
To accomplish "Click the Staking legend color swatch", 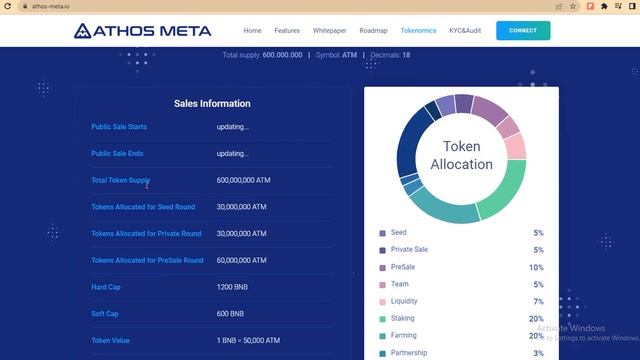I will pyautogui.click(x=382, y=319).
